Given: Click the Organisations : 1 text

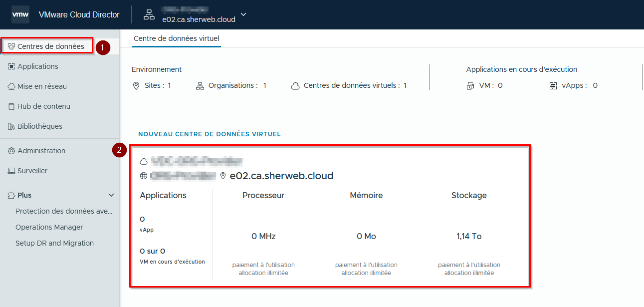Looking at the screenshot, I should tap(237, 85).
